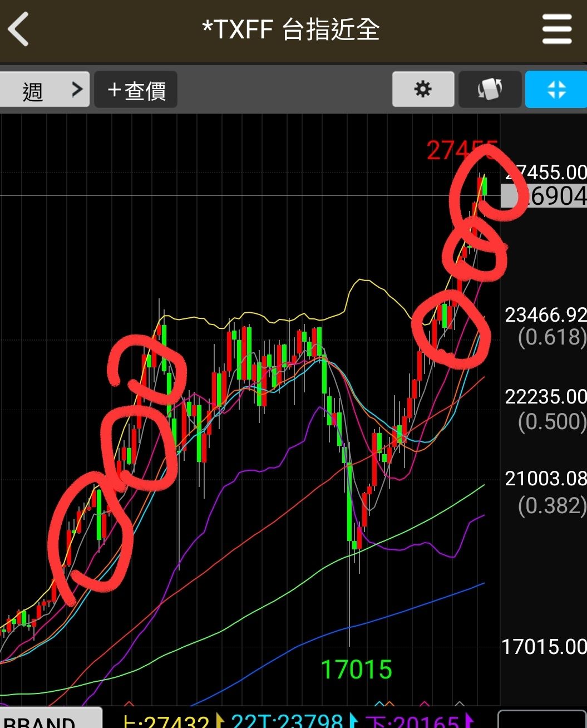Toggle fullscreen chart with blue button

click(556, 89)
